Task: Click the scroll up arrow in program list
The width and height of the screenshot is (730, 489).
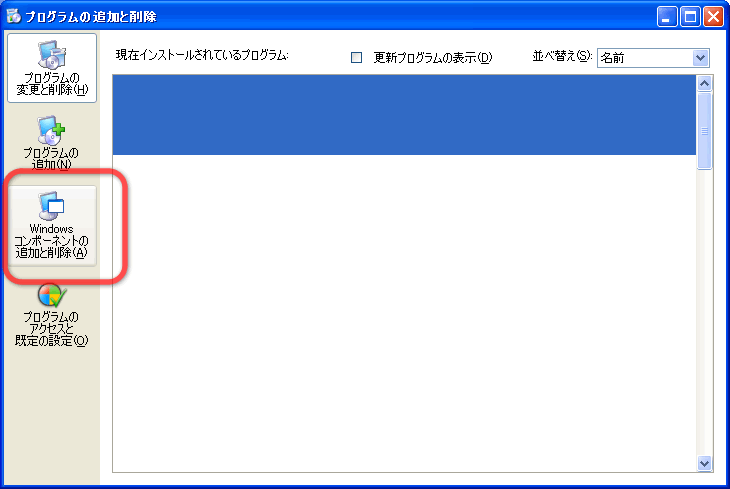Action: (x=704, y=83)
